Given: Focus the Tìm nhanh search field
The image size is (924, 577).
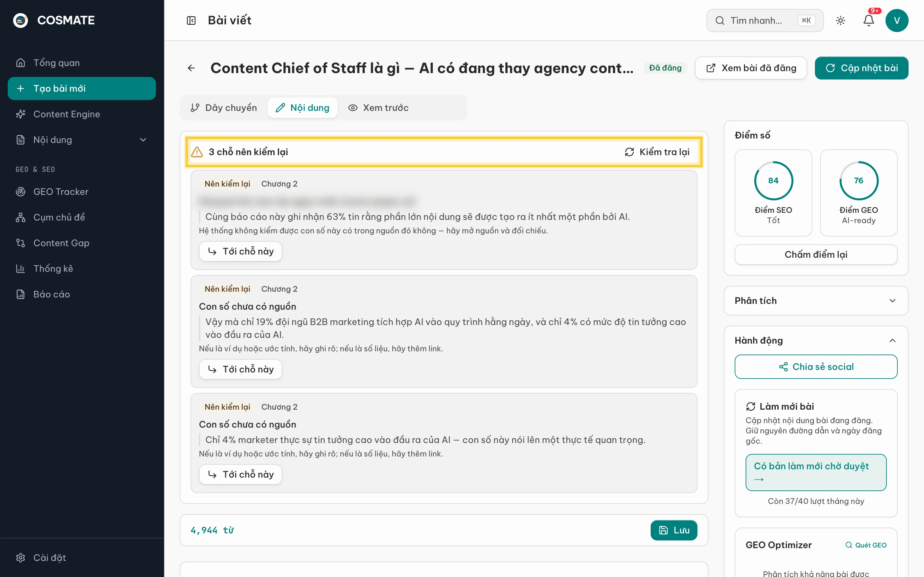Looking at the screenshot, I should (x=765, y=20).
